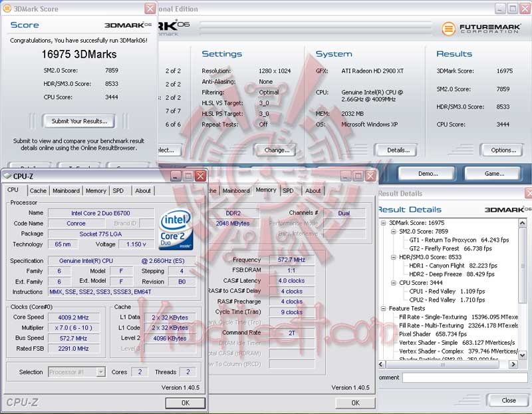The height and width of the screenshot is (414, 532).
Task: Open Options... button under Results
Action: point(503,150)
